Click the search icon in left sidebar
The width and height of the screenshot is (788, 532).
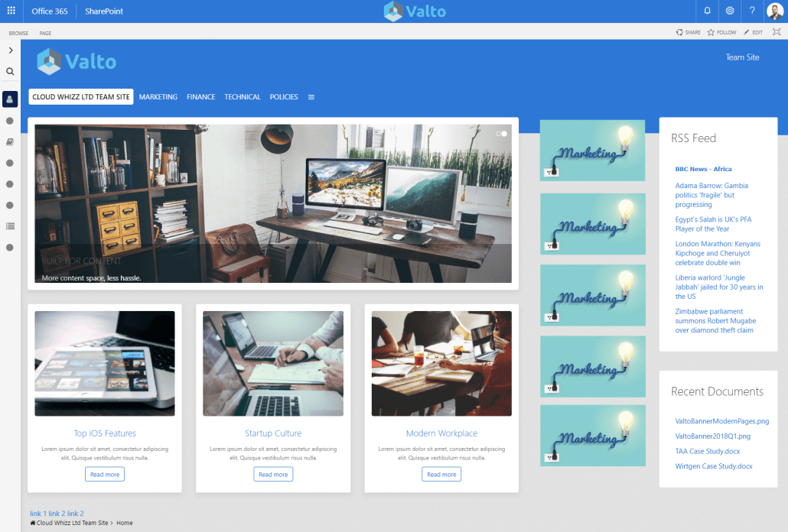click(x=10, y=72)
